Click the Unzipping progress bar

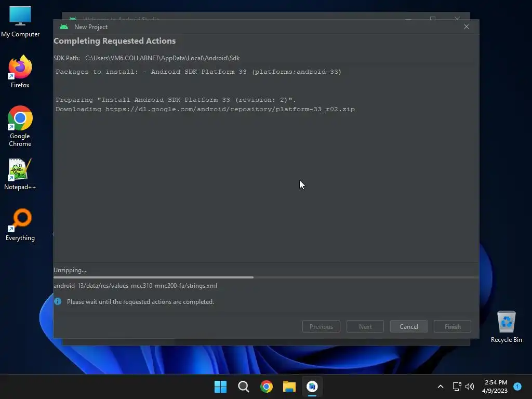click(x=266, y=277)
